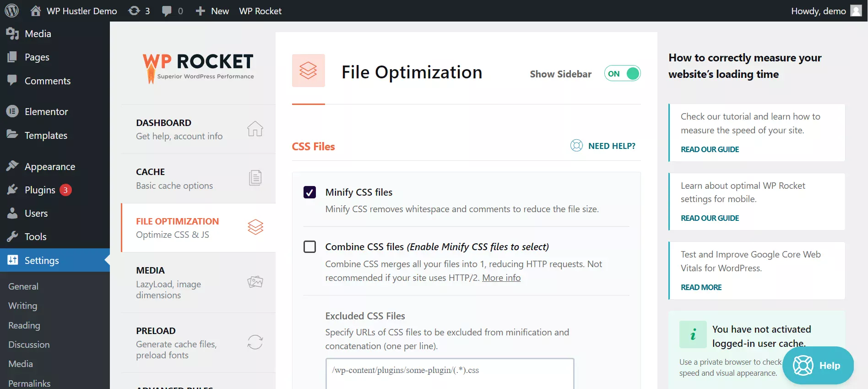The height and width of the screenshot is (389, 868).
Task: Click the lifebuoy icon beside NEED HELP?
Action: coord(576,146)
